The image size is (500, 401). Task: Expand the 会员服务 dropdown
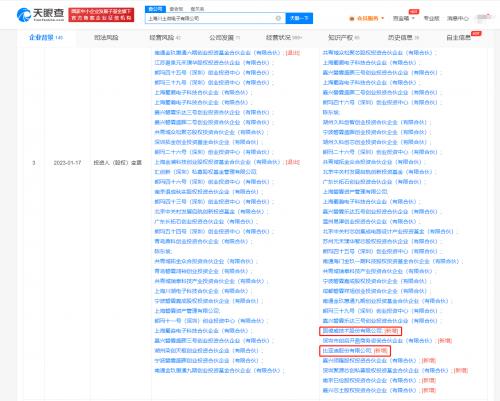coord(367,18)
